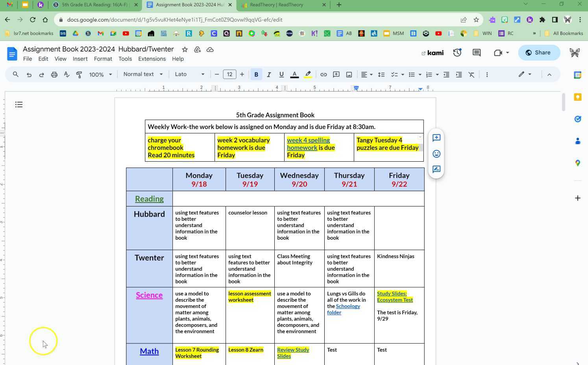Toggle bold formatting
Image resolution: width=588 pixels, height=365 pixels.
pyautogui.click(x=256, y=74)
